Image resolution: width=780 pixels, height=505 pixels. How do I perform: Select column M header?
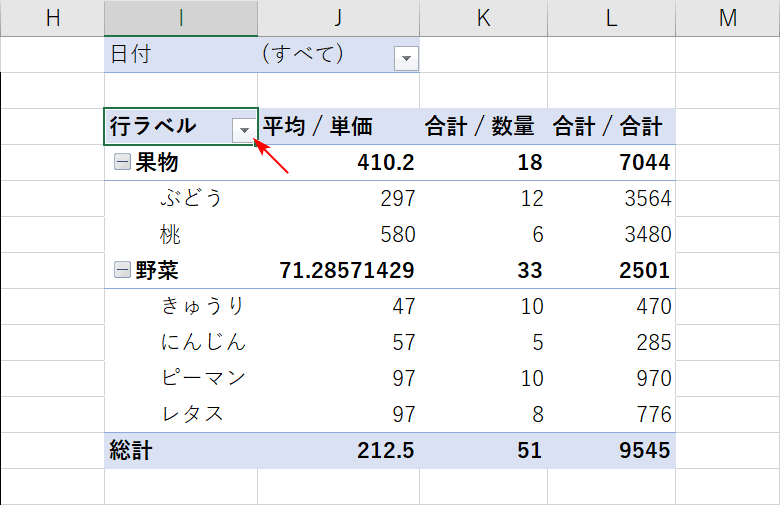pyautogui.click(x=727, y=18)
